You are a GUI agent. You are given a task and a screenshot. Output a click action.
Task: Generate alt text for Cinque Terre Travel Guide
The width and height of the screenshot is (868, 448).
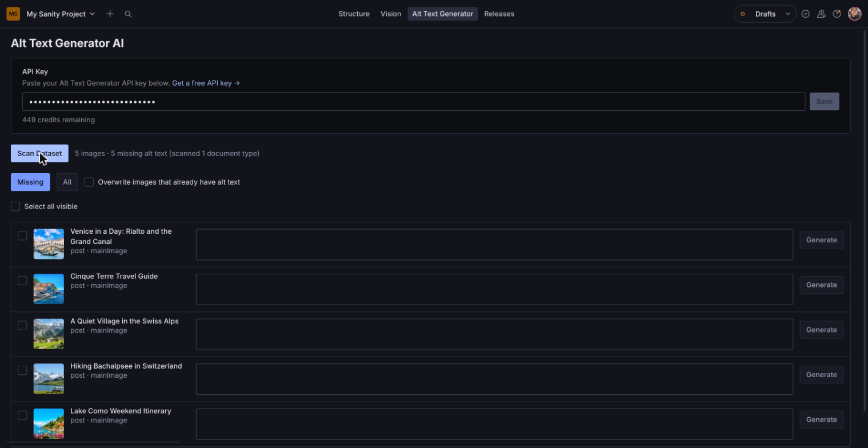821,285
